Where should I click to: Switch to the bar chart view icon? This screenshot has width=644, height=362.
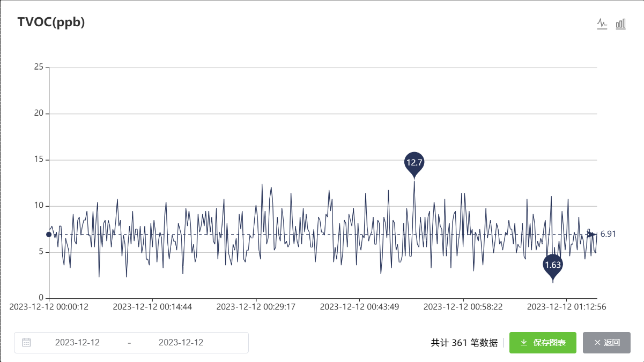coord(620,24)
